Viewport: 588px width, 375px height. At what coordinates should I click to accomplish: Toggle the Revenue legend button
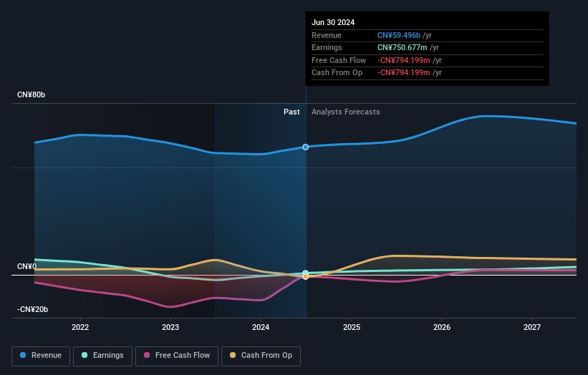point(41,356)
